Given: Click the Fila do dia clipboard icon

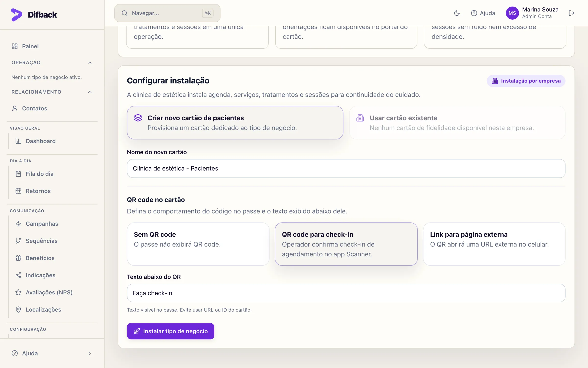Looking at the screenshot, I should (x=18, y=174).
